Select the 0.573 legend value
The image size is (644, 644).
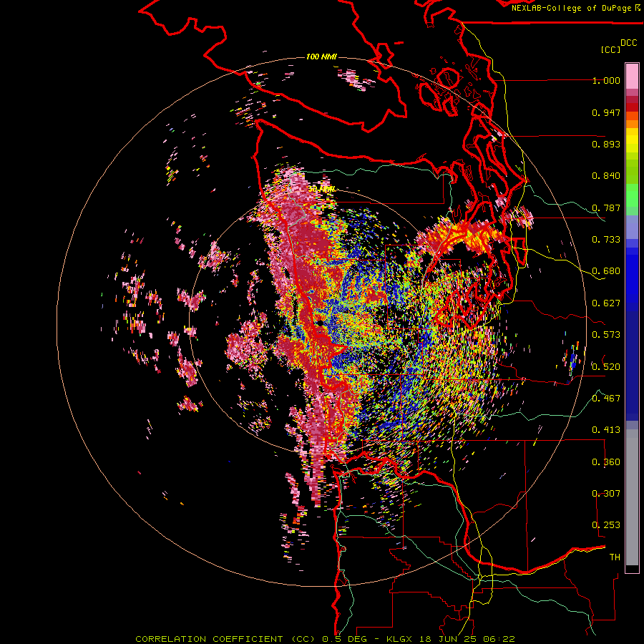(606, 335)
